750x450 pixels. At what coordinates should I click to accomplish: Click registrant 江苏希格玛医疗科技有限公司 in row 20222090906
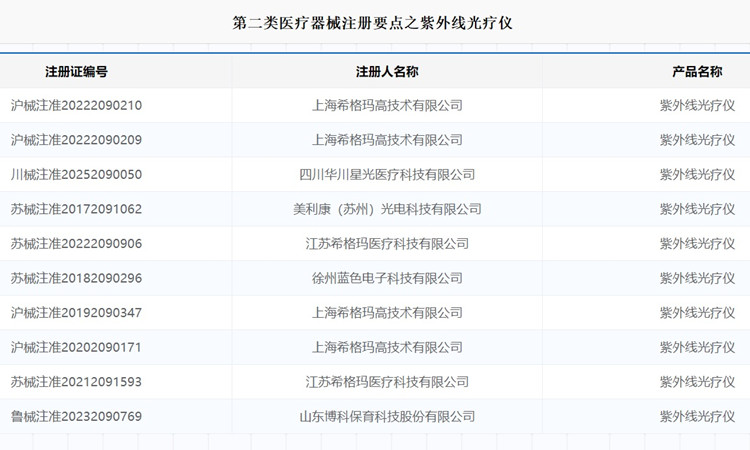pos(387,243)
